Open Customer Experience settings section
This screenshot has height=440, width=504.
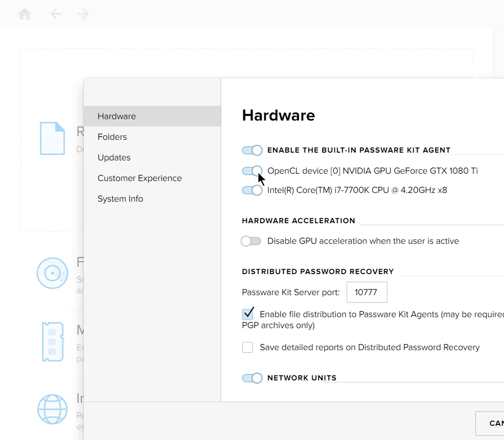(152, 178)
